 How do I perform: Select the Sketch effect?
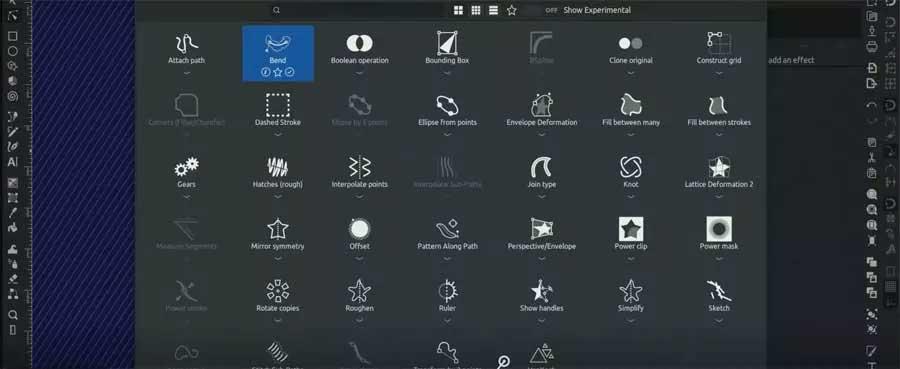[x=719, y=297]
